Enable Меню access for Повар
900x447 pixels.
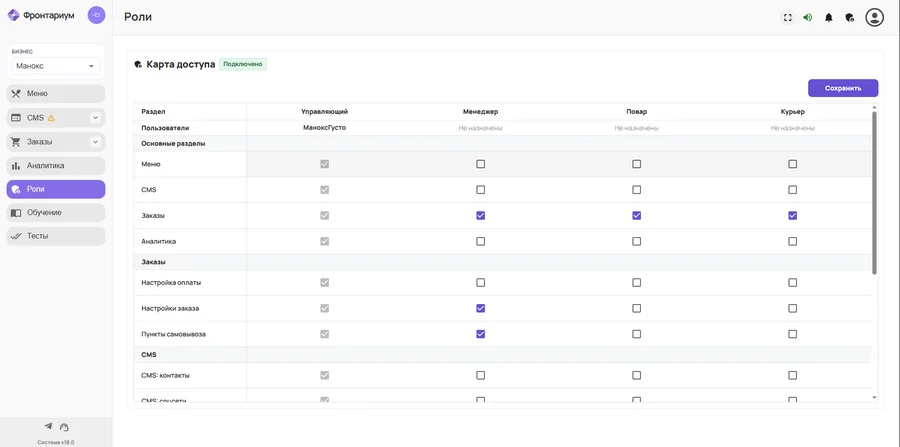pos(637,164)
